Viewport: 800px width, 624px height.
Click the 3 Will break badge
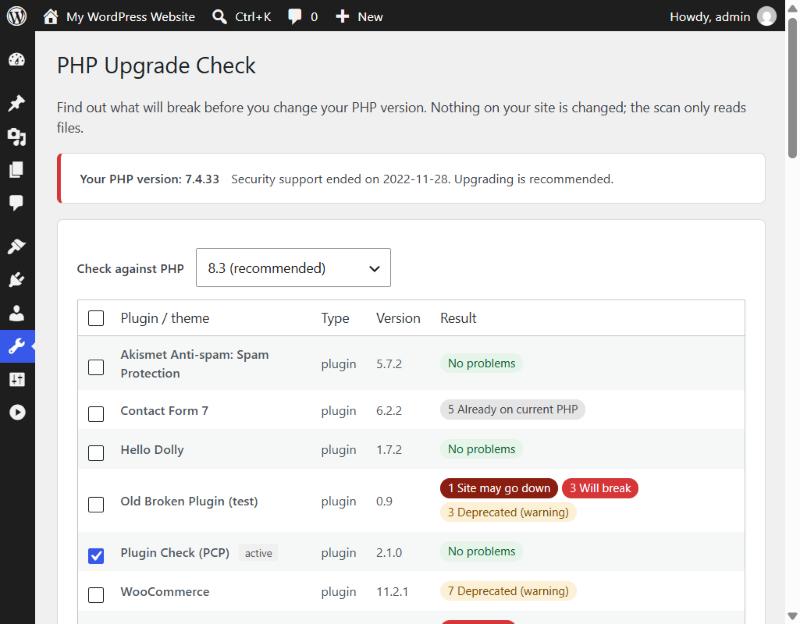click(x=600, y=488)
